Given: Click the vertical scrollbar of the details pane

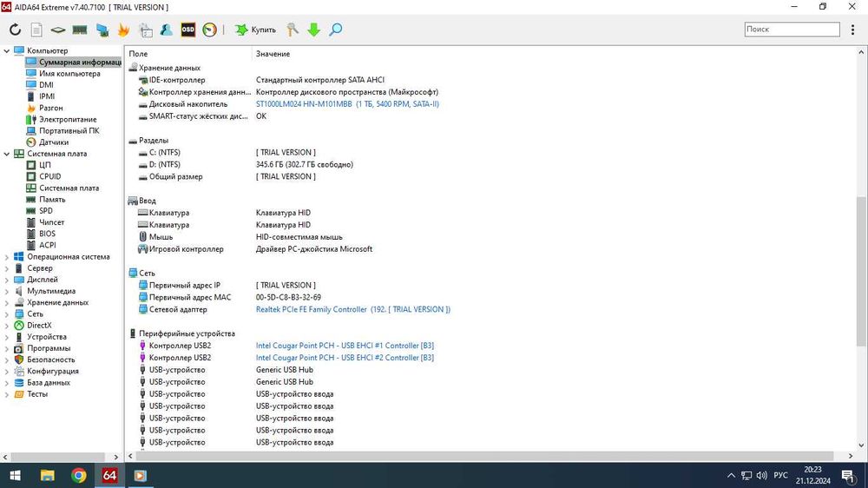Looking at the screenshot, I should point(861,272).
